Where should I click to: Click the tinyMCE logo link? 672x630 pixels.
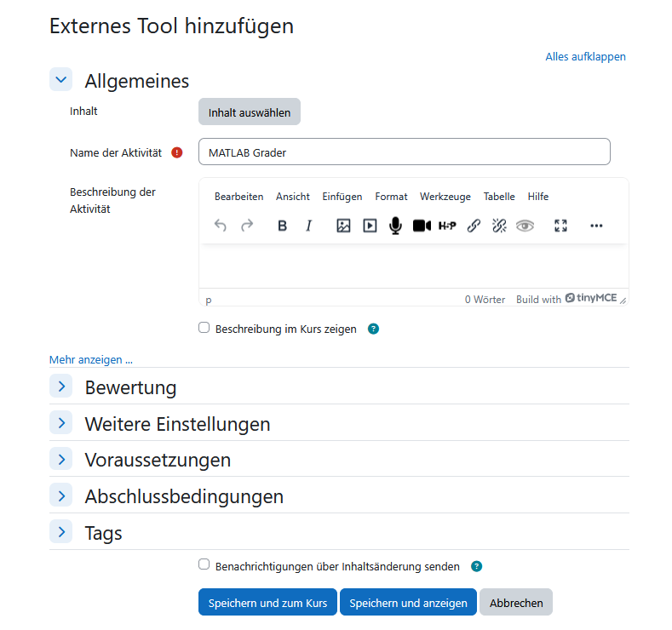pos(590,298)
